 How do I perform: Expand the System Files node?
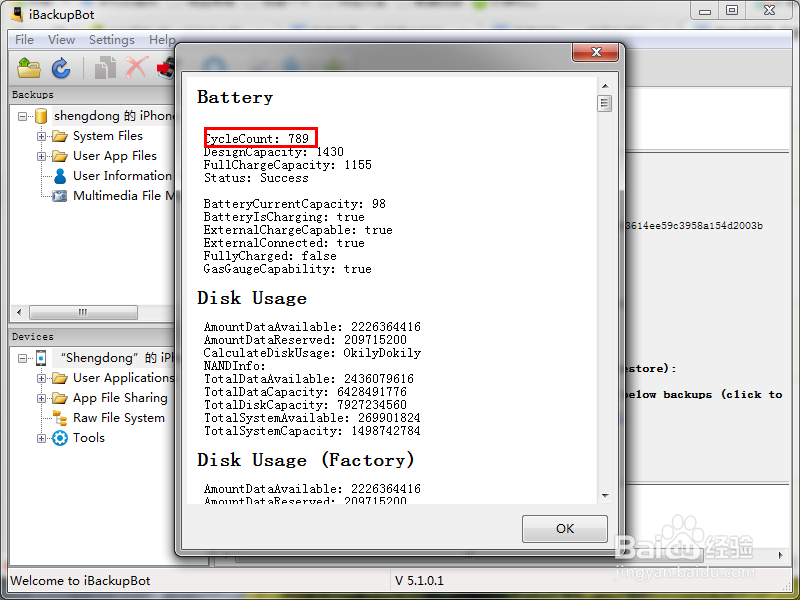pyautogui.click(x=41, y=136)
